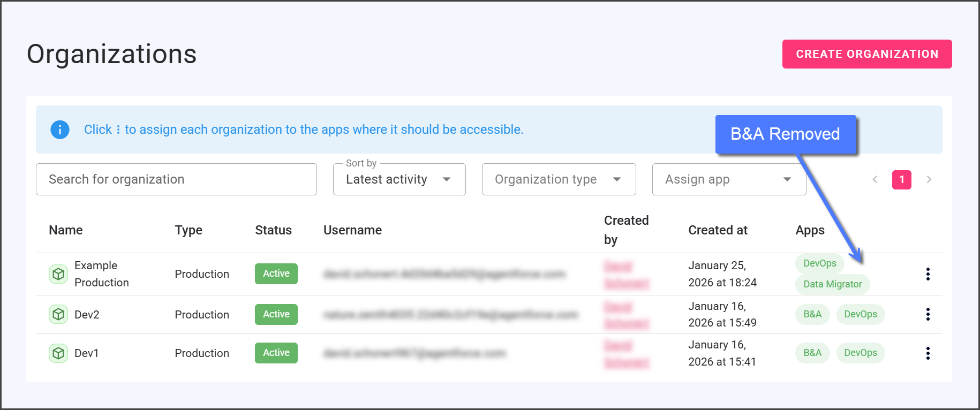Open the three-dot menu for the Dev2 row
Screen dimensions: 980x410
pyautogui.click(x=928, y=314)
